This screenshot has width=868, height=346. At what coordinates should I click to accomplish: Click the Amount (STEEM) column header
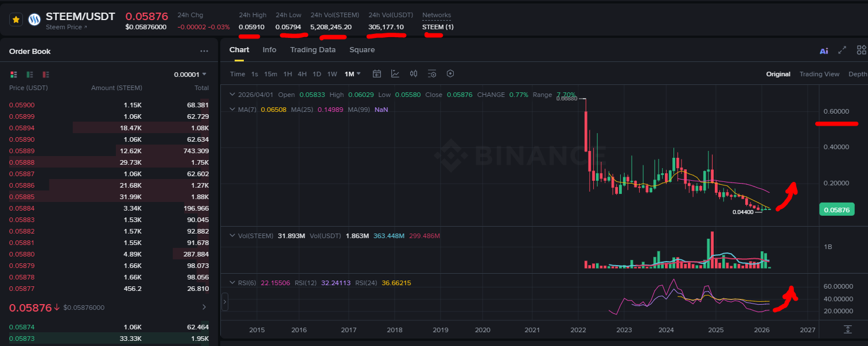point(116,88)
